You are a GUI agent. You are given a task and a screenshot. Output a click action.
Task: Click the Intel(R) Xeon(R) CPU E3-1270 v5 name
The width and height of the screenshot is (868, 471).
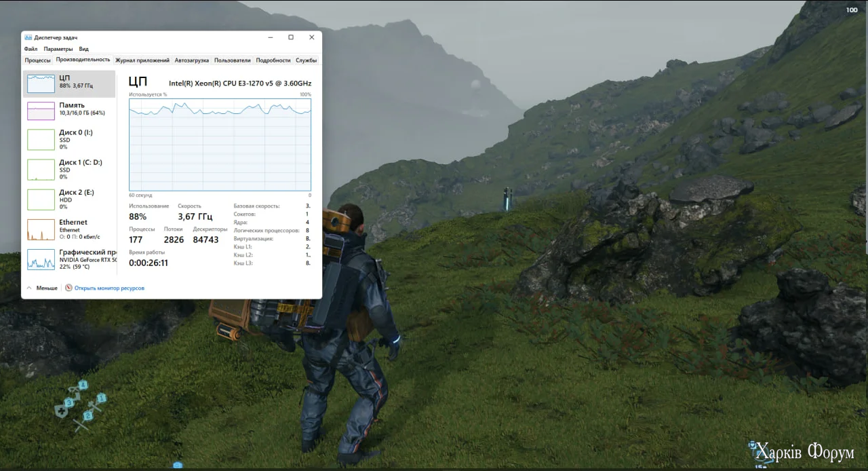click(240, 83)
